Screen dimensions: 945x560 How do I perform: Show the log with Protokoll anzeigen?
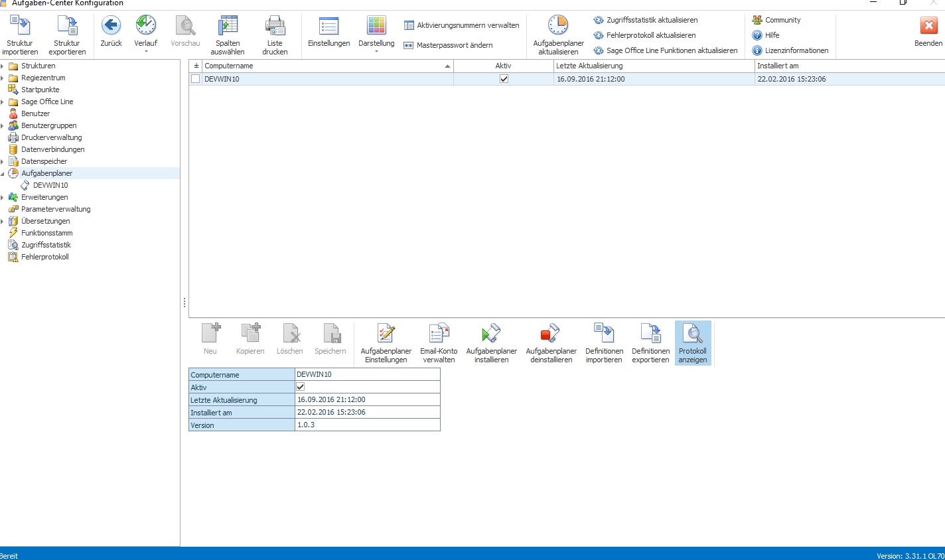693,343
